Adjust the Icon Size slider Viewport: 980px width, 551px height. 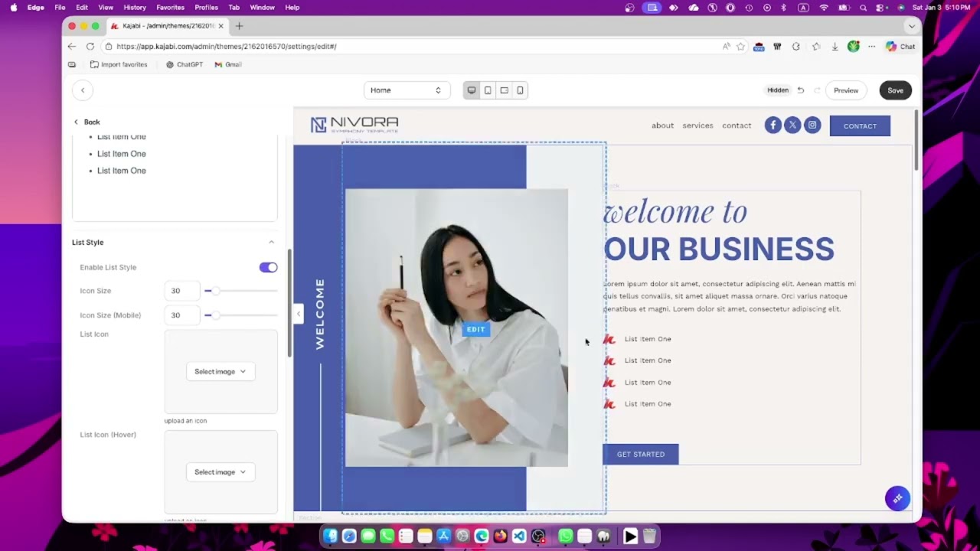pyautogui.click(x=240, y=291)
